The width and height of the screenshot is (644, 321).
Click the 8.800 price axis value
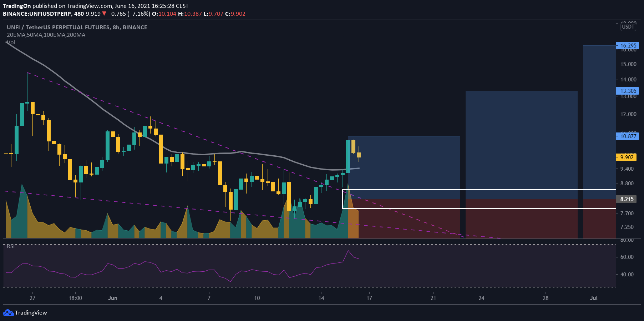pos(627,184)
